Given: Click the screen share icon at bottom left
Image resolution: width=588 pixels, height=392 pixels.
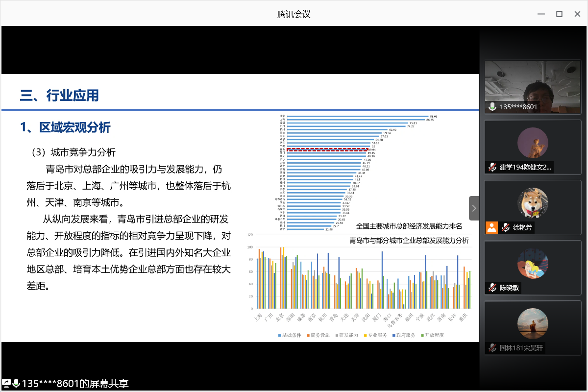Looking at the screenshot, I should coord(7,383).
